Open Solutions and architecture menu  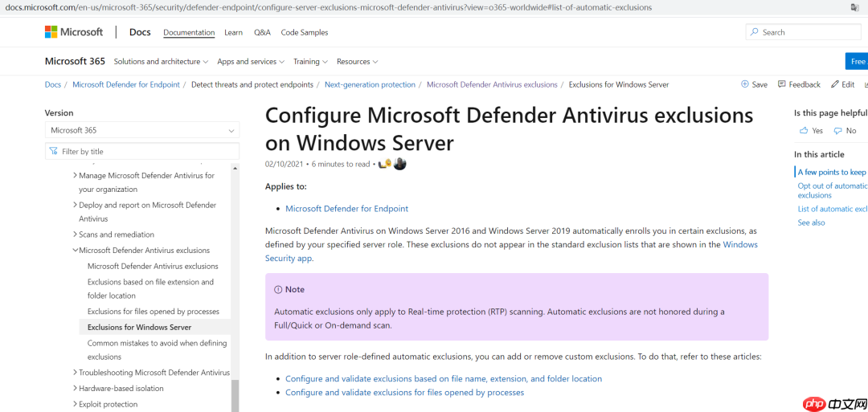point(161,61)
